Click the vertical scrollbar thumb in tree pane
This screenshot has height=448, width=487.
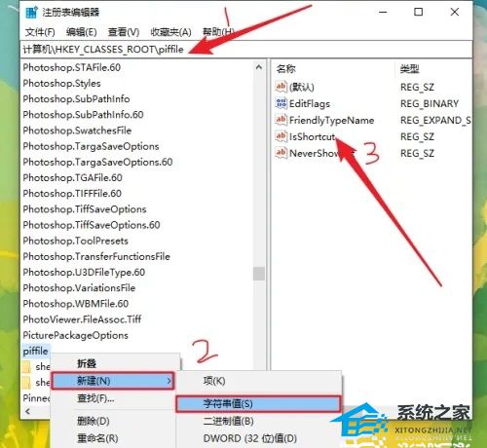pos(259,274)
